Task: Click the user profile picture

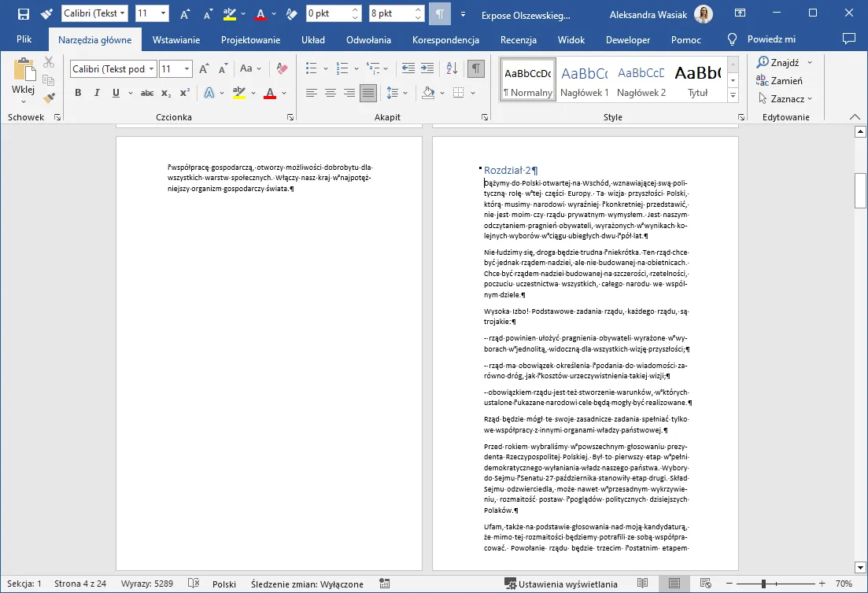Action: (x=703, y=14)
